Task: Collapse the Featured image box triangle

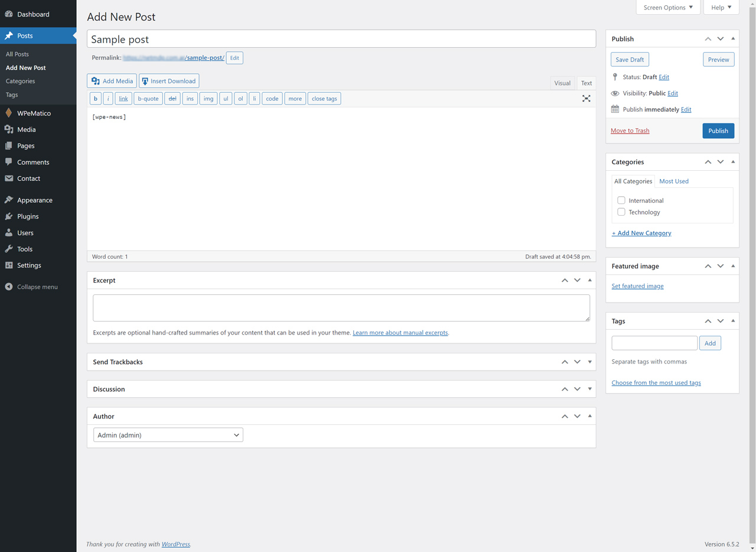Action: point(733,266)
